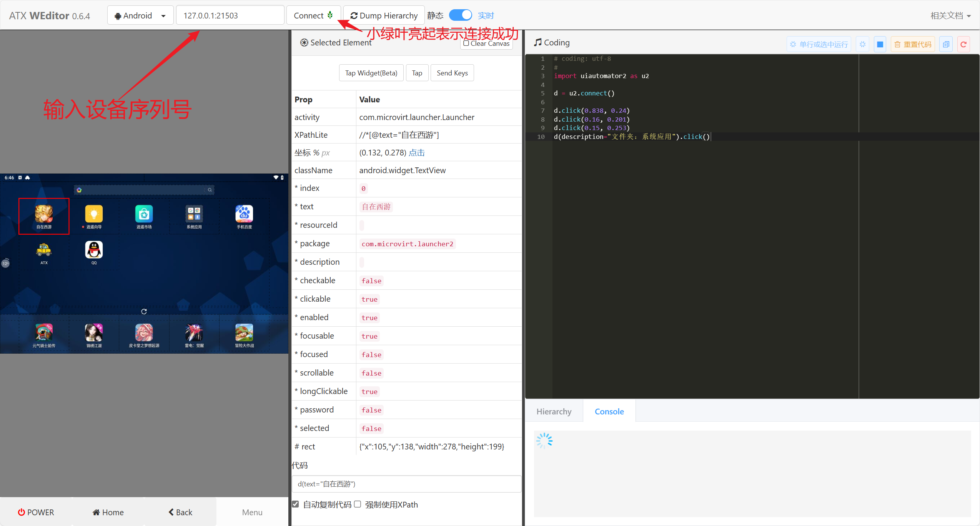
Task: Toggle the 静态/实时 switch
Action: tap(460, 15)
